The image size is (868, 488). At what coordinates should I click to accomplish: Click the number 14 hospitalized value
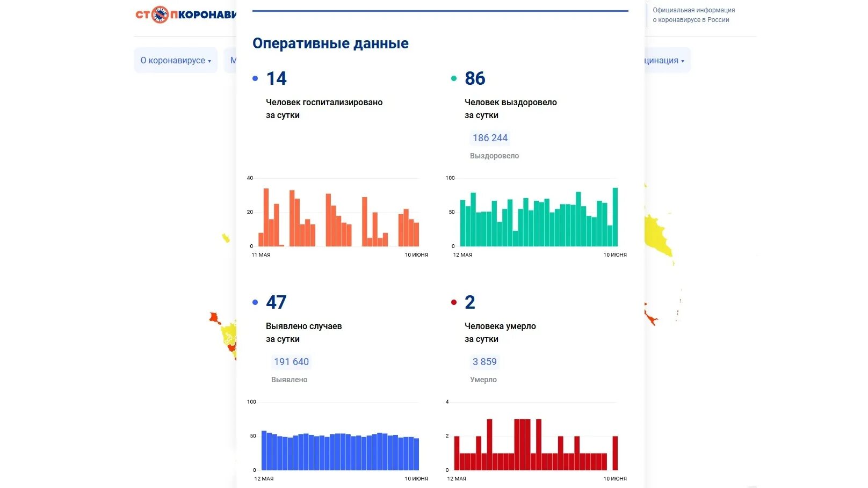(277, 78)
